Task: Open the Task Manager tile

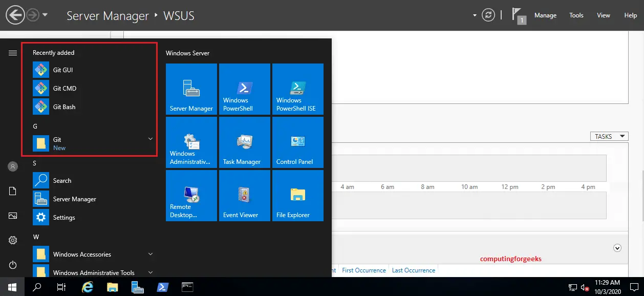Action: [x=244, y=142]
